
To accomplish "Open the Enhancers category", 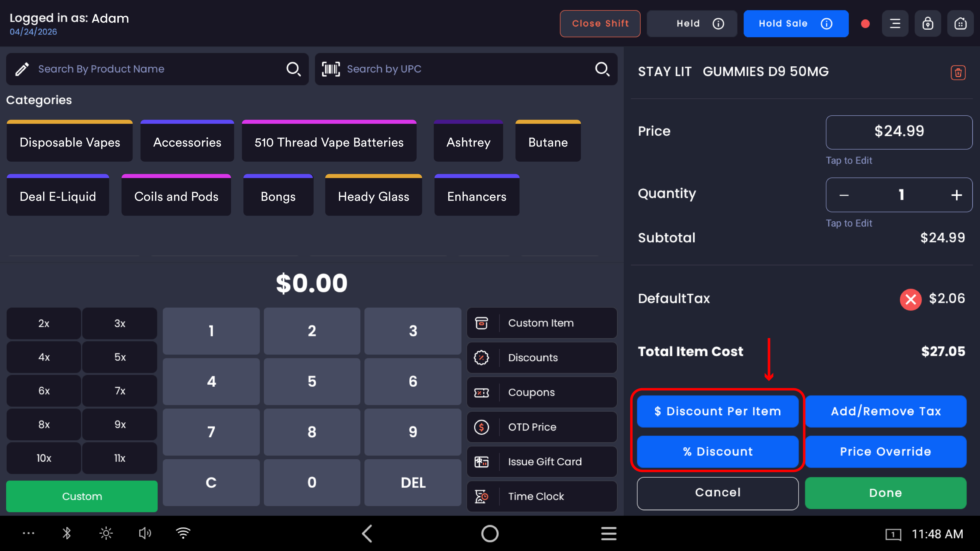I will 477,195.
